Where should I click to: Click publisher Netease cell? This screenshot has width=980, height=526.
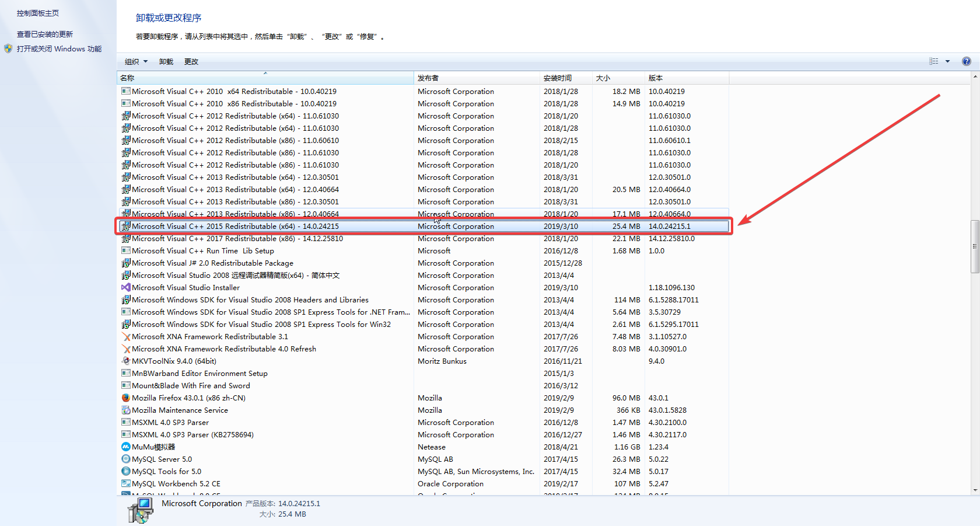point(432,447)
